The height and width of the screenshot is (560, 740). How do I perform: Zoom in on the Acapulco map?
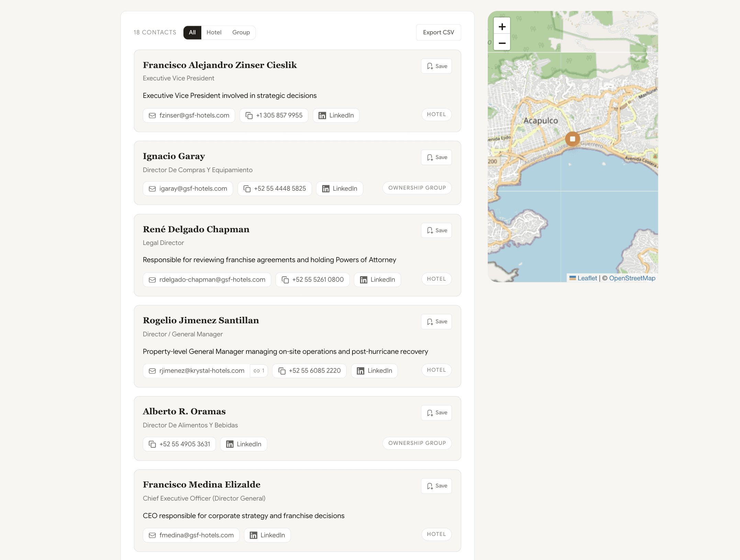(502, 27)
